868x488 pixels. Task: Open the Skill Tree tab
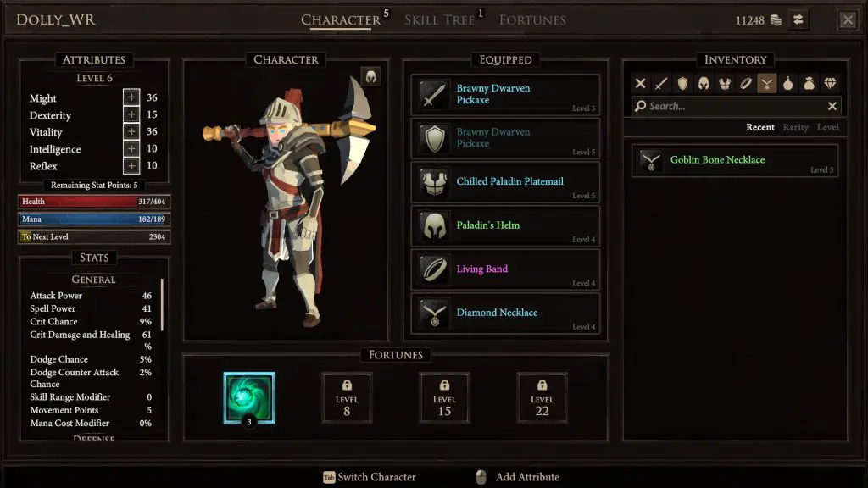click(440, 20)
